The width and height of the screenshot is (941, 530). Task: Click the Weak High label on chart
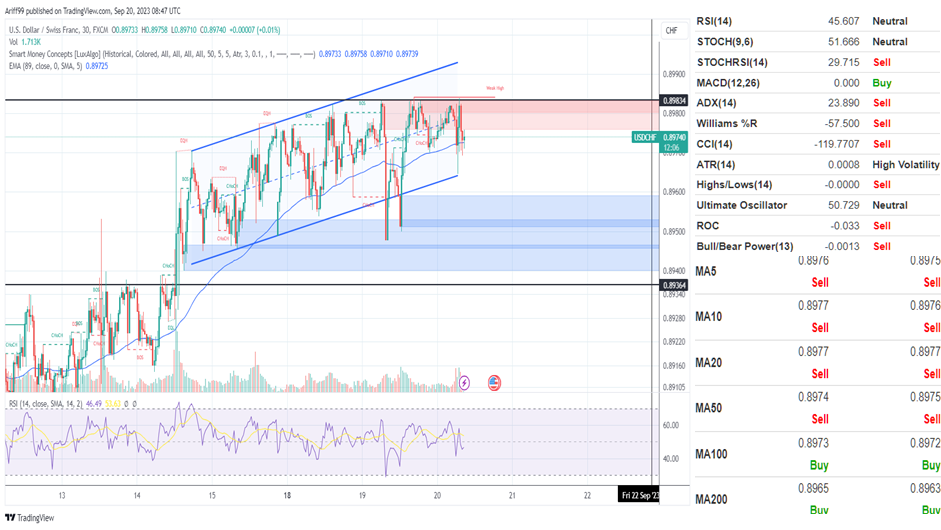tap(494, 89)
